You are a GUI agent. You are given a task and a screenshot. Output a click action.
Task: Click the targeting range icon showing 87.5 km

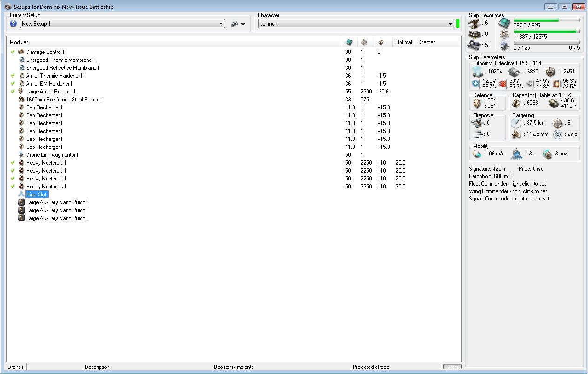(x=516, y=123)
